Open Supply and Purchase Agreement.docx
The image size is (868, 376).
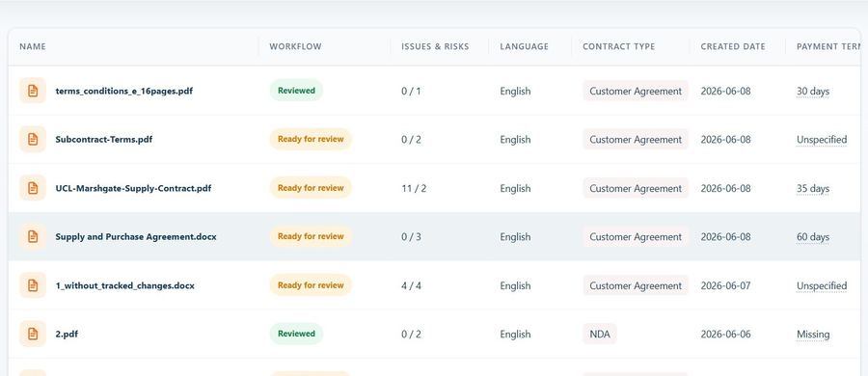[136, 236]
